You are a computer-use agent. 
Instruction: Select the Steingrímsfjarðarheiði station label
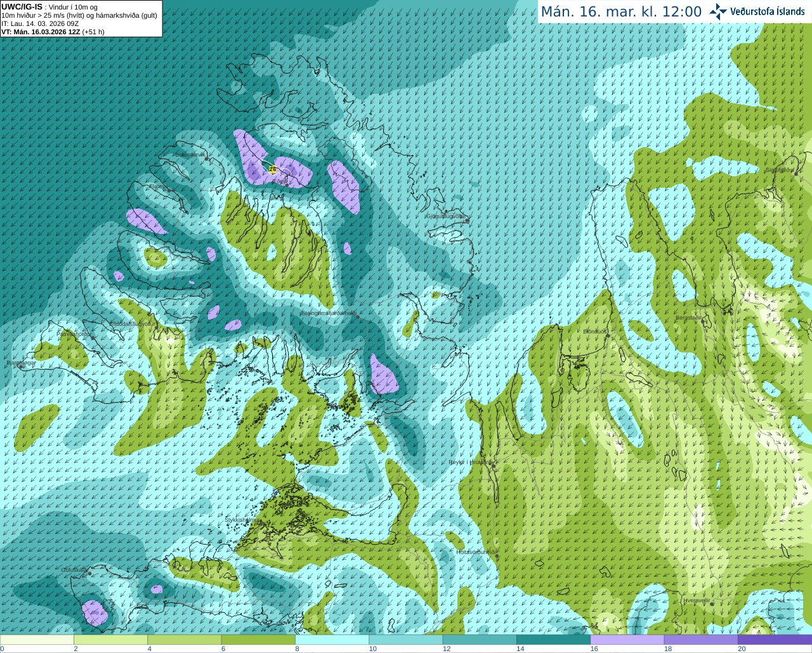[329, 313]
